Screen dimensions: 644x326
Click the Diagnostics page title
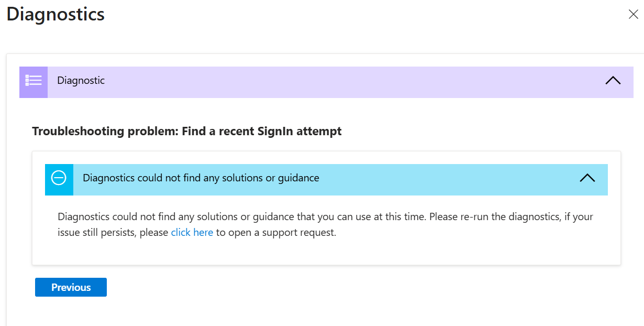[x=55, y=14]
